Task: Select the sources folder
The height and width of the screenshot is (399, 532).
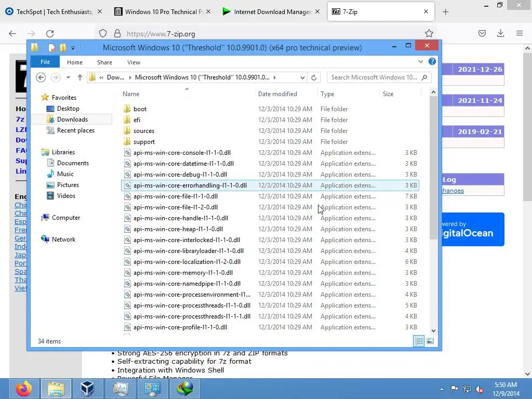Action: [x=143, y=130]
